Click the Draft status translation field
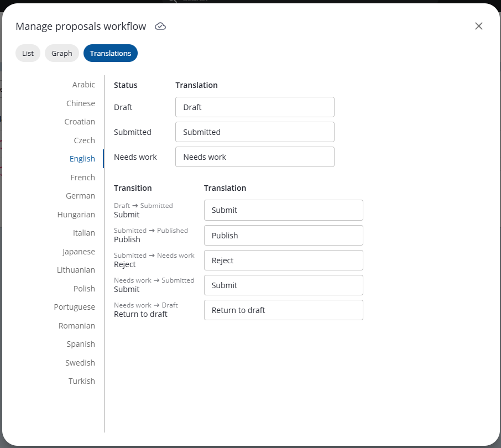This screenshot has height=448, width=501. point(254,107)
